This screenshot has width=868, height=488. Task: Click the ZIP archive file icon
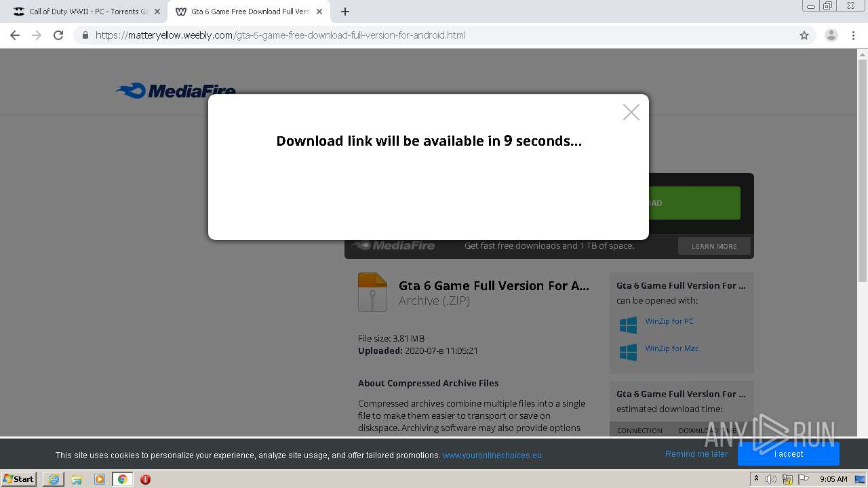coord(372,292)
